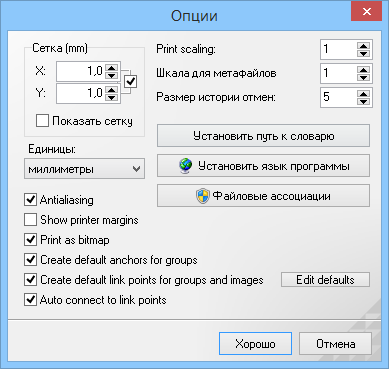Click the Размер истории отмен input field

[339, 97]
